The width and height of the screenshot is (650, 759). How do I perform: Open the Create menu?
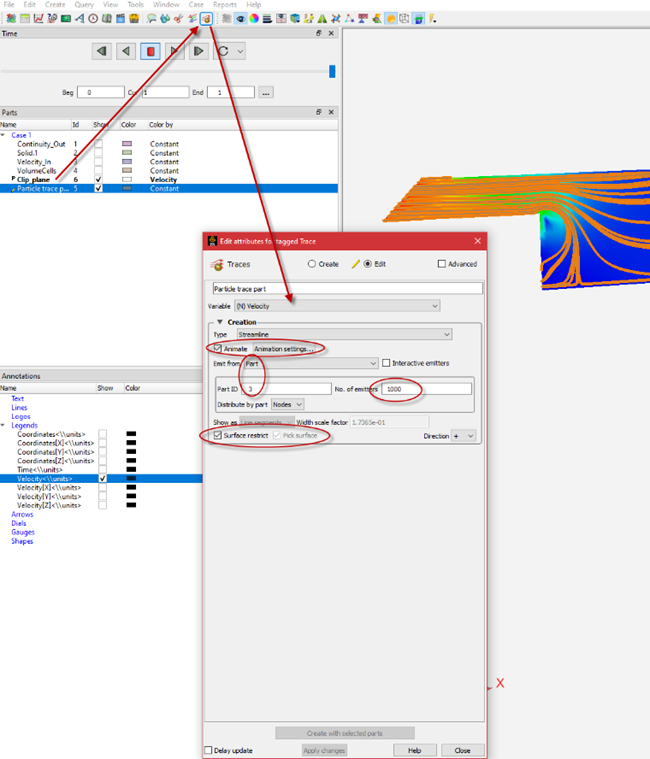point(55,4)
